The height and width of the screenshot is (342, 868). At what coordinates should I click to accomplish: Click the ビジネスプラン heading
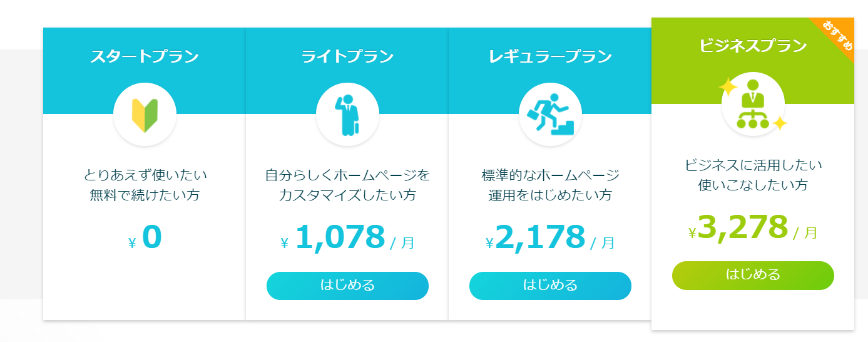tap(753, 46)
